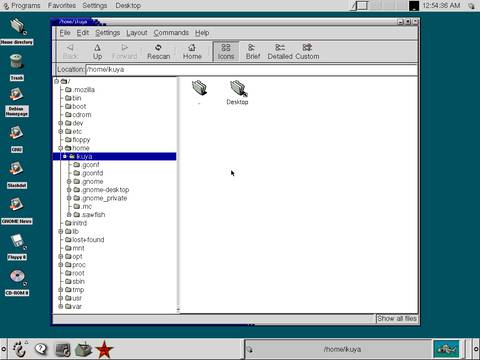
Task: Expand the var tree node
Action: [x=61, y=306]
